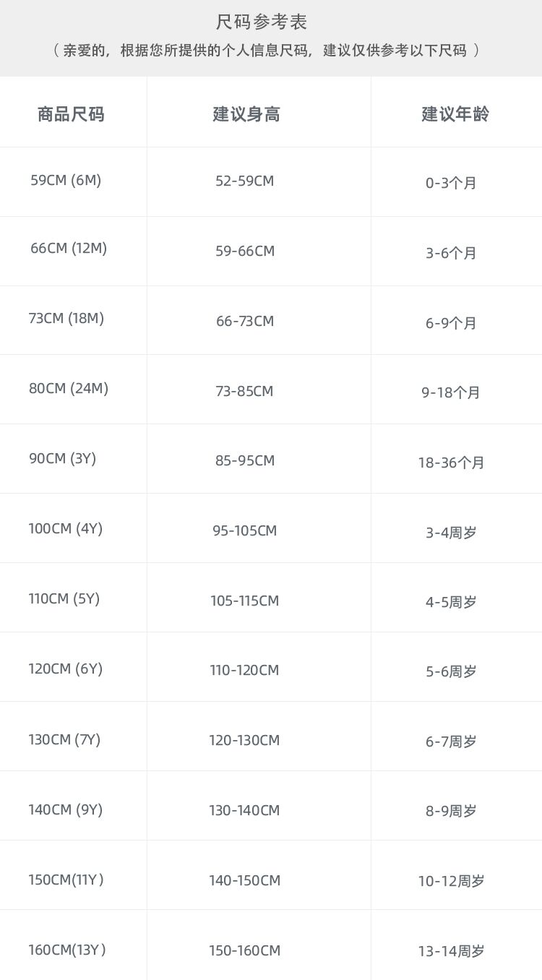Click the 建议年龄 column header
The height and width of the screenshot is (980, 542).
tap(455, 114)
